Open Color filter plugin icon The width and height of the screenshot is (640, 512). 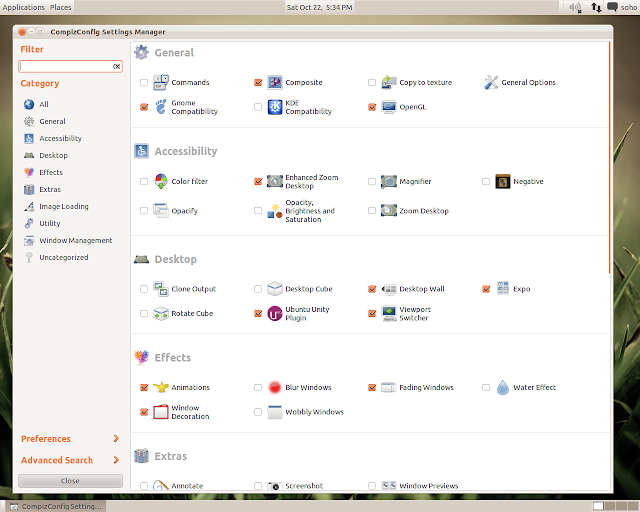[x=161, y=181]
